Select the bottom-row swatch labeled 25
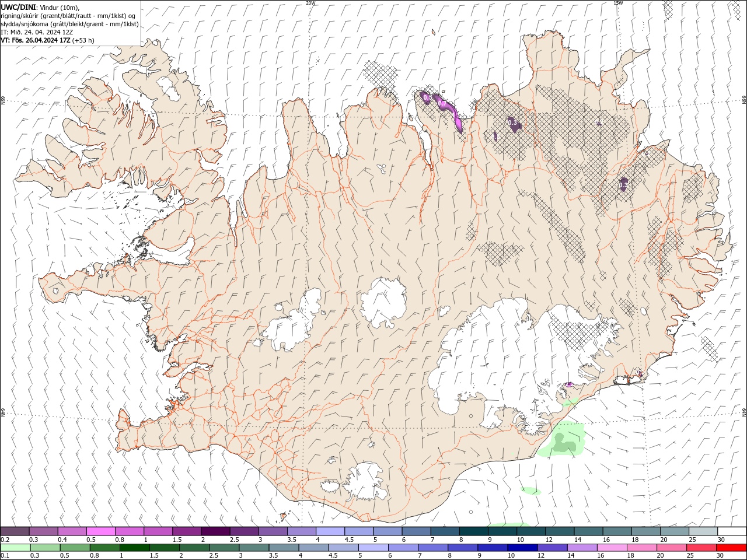Image resolution: width=747 pixels, height=560 pixels. pyautogui.click(x=701, y=547)
